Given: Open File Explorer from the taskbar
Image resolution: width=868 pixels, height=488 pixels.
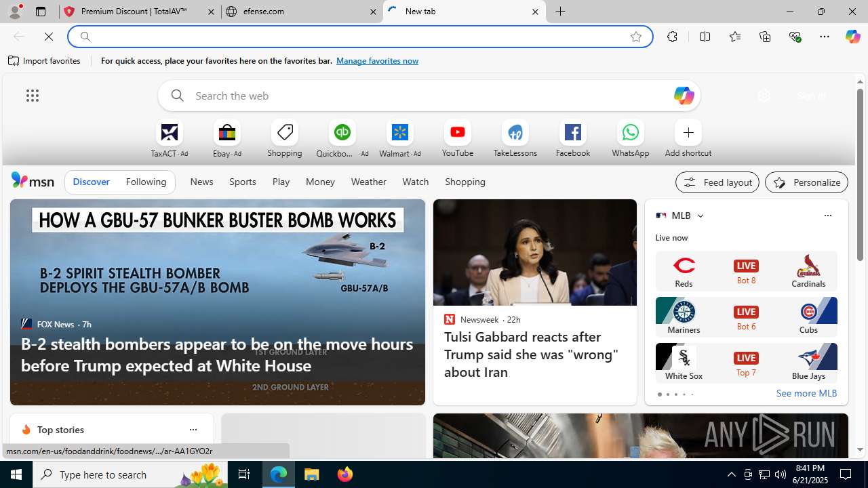Looking at the screenshot, I should 312,474.
